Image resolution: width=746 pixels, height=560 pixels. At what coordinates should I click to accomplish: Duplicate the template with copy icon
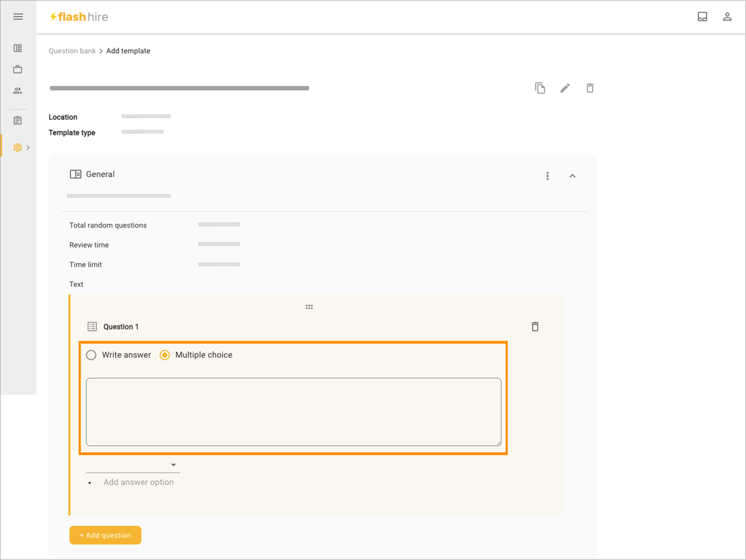[x=540, y=88]
